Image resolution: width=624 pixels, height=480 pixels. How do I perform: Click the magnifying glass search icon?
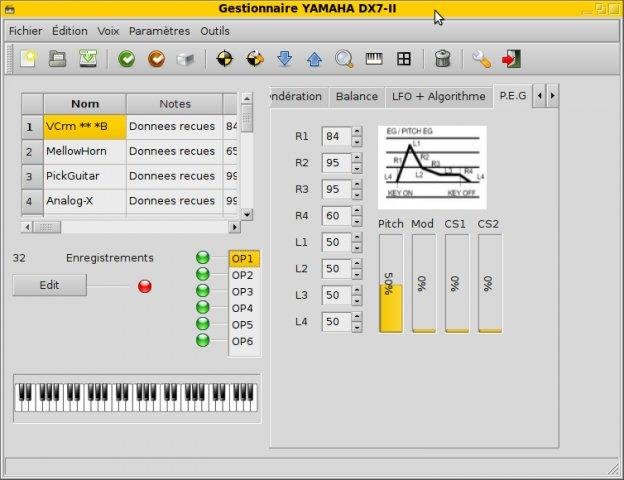tap(344, 59)
